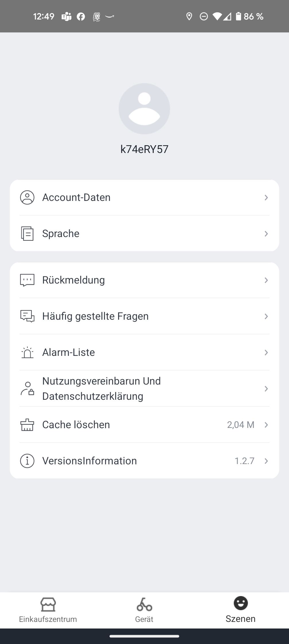The height and width of the screenshot is (644, 289).
Task: Switch to the Einkaufszentrum tab
Action: (48, 610)
